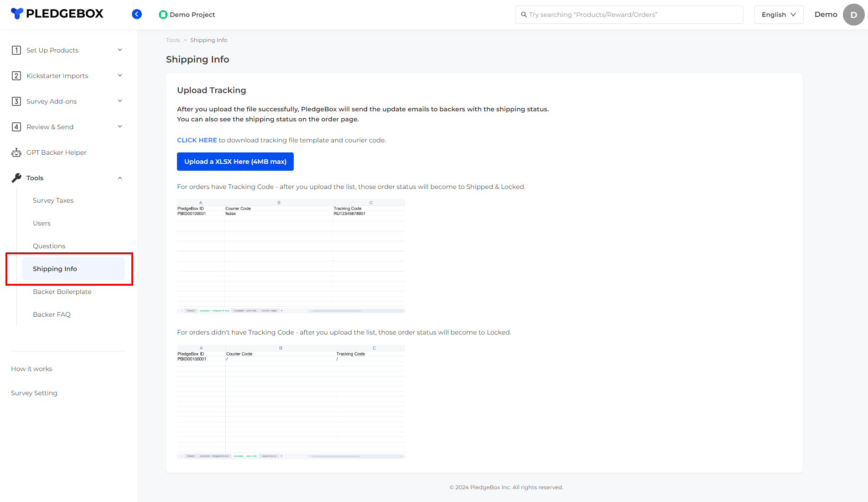
Task: Select Users under Tools
Action: [42, 223]
